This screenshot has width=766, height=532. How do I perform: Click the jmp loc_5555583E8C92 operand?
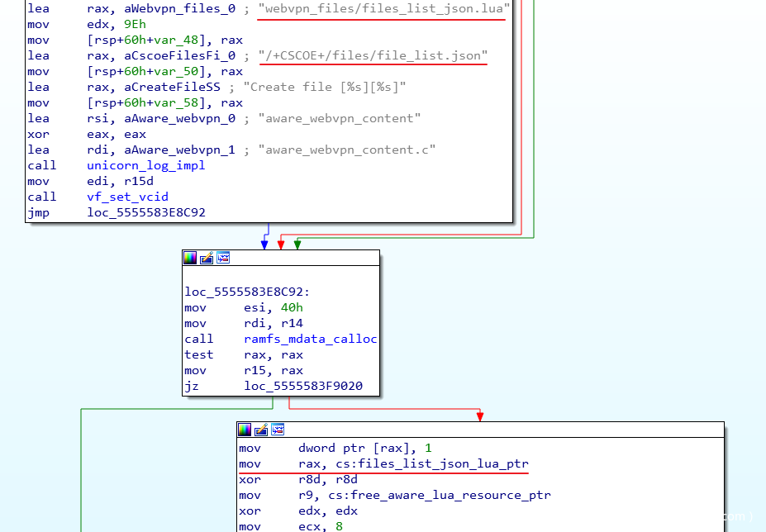(x=146, y=212)
